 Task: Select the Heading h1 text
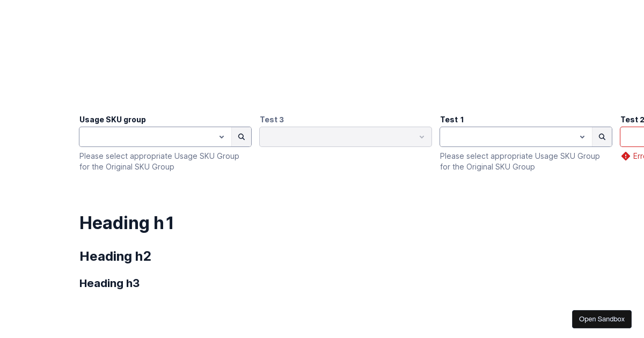[x=127, y=223]
